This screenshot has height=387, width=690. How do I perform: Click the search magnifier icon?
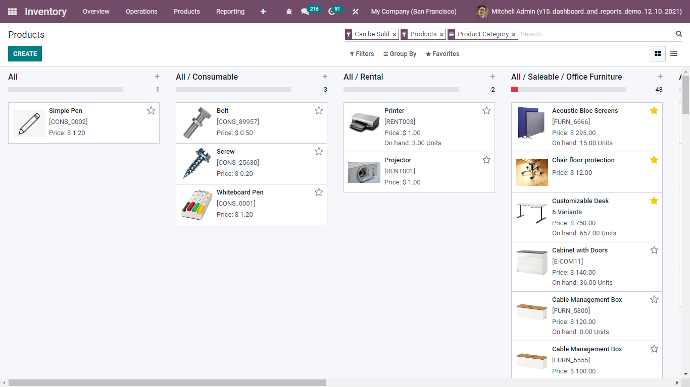coord(679,34)
